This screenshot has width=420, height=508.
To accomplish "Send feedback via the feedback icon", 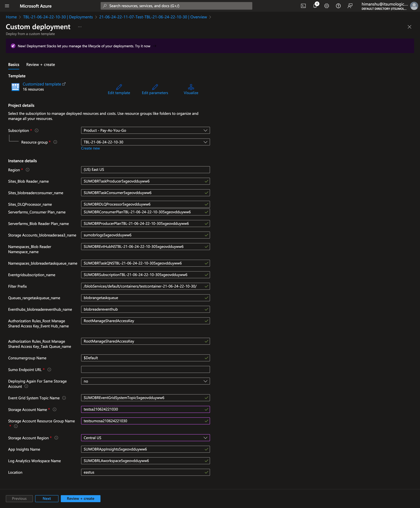I will 350,6.
